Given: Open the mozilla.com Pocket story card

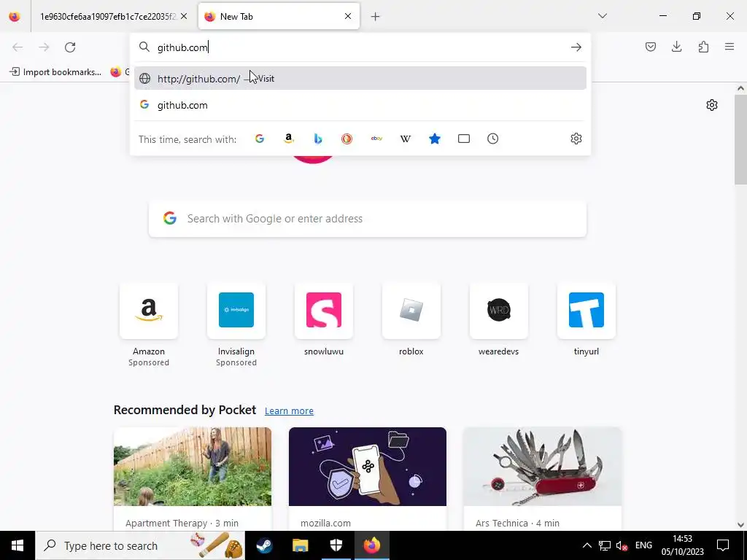Looking at the screenshot, I should (368, 479).
